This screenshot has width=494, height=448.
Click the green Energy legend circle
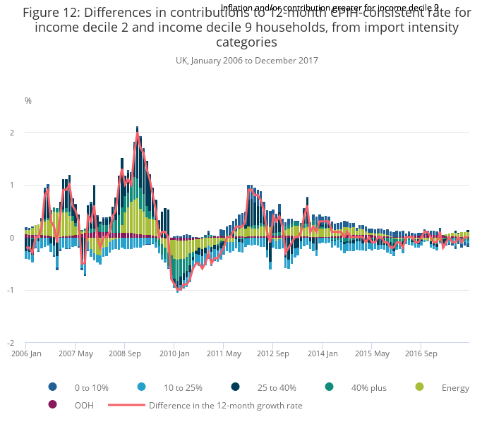click(419, 387)
